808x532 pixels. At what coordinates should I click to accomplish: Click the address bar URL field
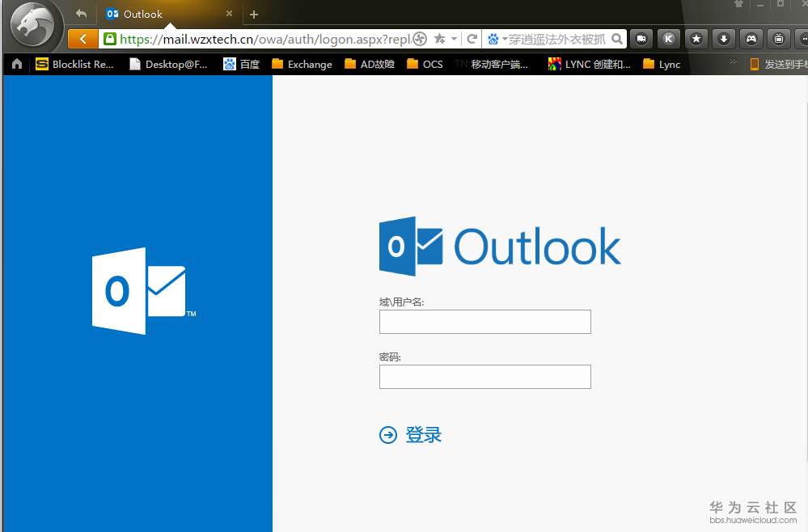point(264,39)
